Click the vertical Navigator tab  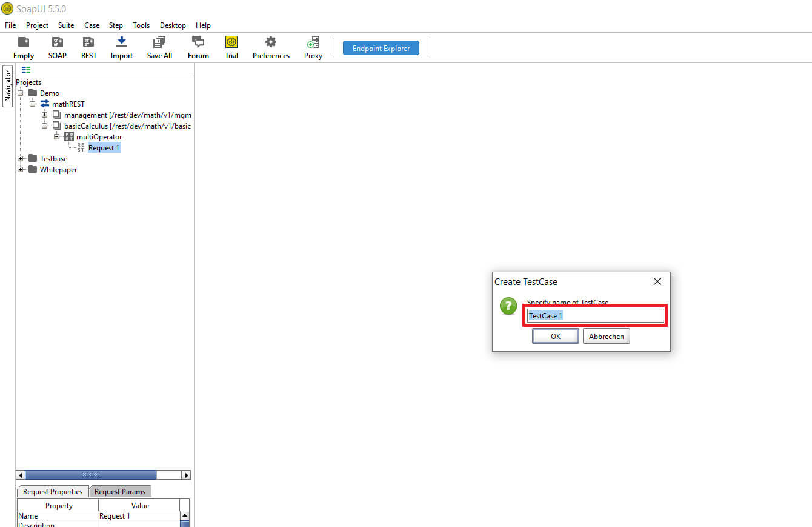[x=8, y=86]
